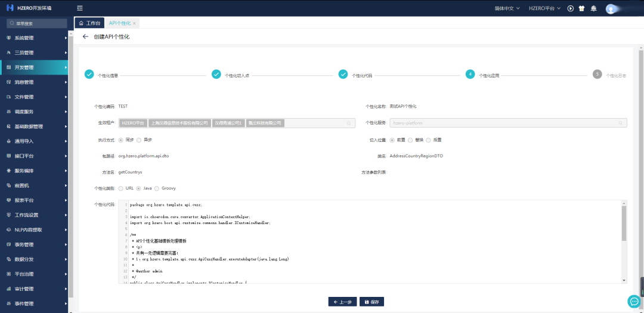The width and height of the screenshot is (644, 313).
Task: Open the HZERO平台 tenant dropdown
Action: point(545,8)
